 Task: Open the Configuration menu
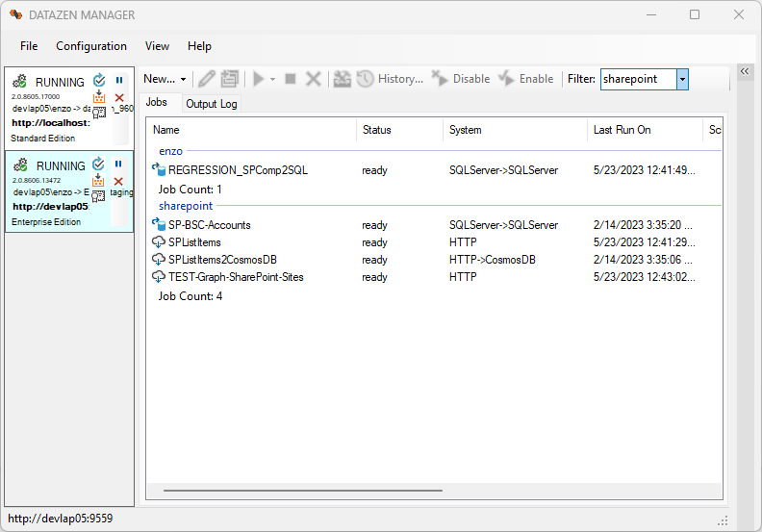(91, 46)
